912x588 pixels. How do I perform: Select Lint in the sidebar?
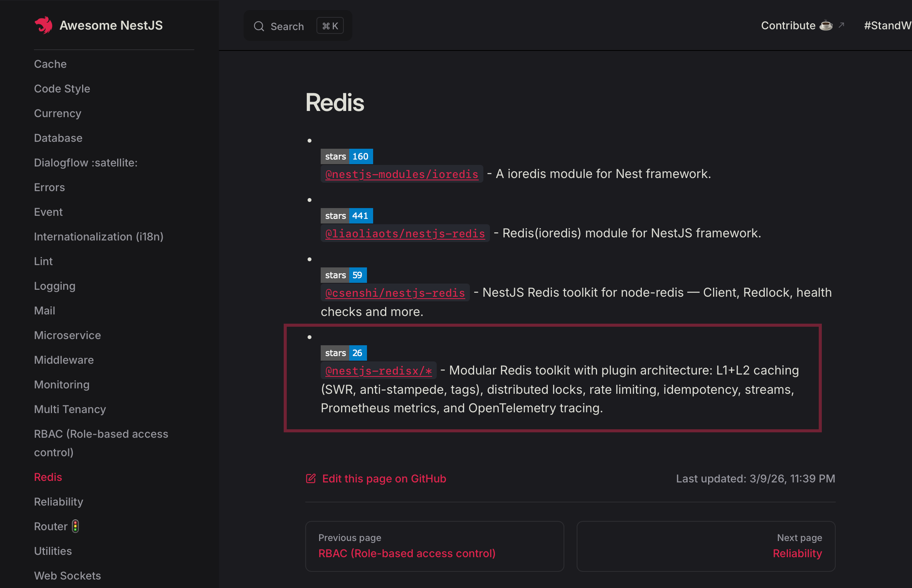(x=44, y=261)
